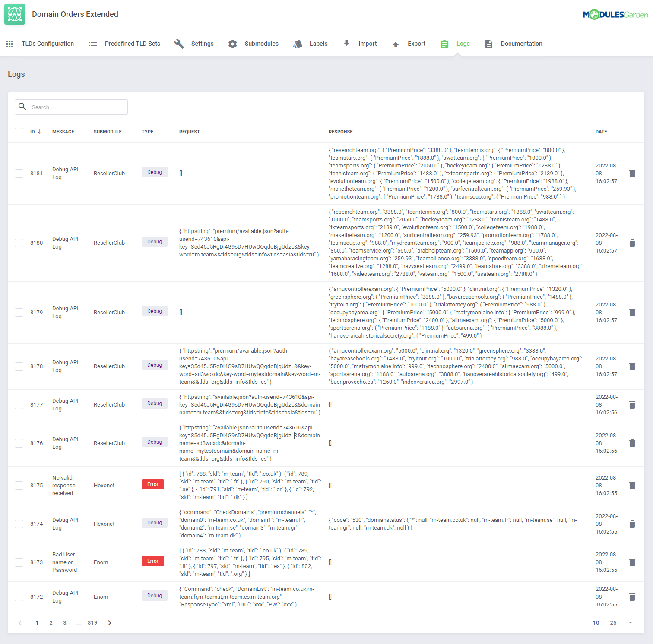This screenshot has height=644, width=653.
Task: Open the TLDs Configuration tab
Action: click(x=48, y=44)
